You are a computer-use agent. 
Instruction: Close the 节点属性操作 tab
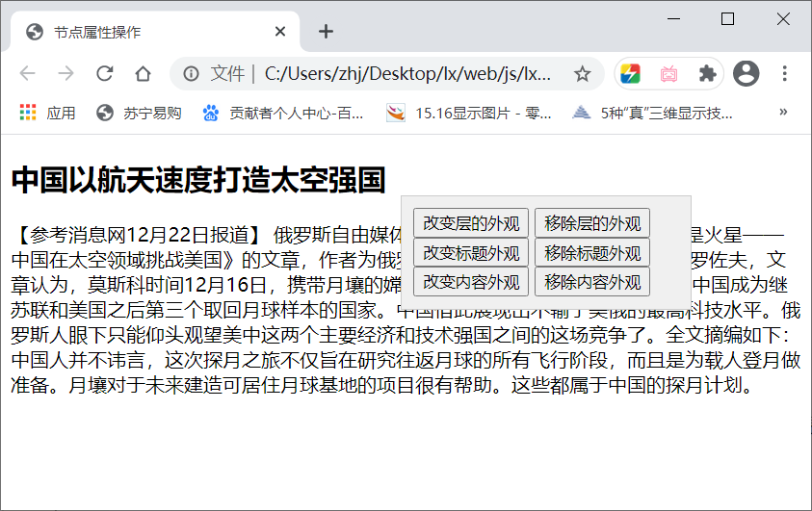(280, 32)
